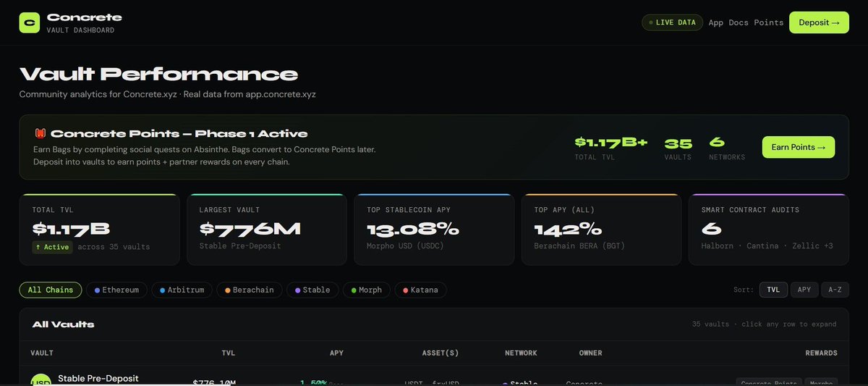Filter vaults by Katana chain
This screenshot has height=386, width=868.
coord(420,290)
